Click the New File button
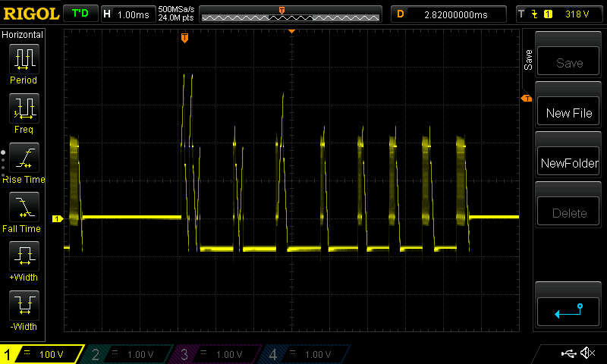This screenshot has height=364, width=607. (568, 111)
